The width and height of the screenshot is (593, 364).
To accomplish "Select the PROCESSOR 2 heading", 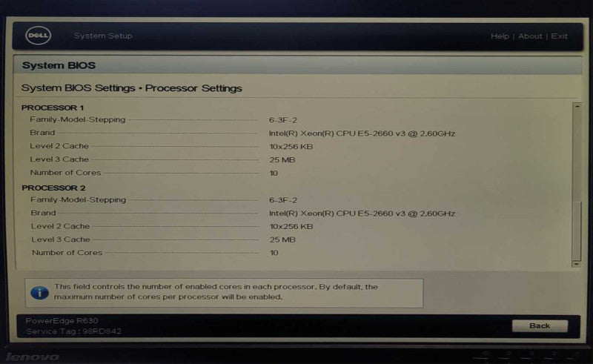I will pos(53,188).
